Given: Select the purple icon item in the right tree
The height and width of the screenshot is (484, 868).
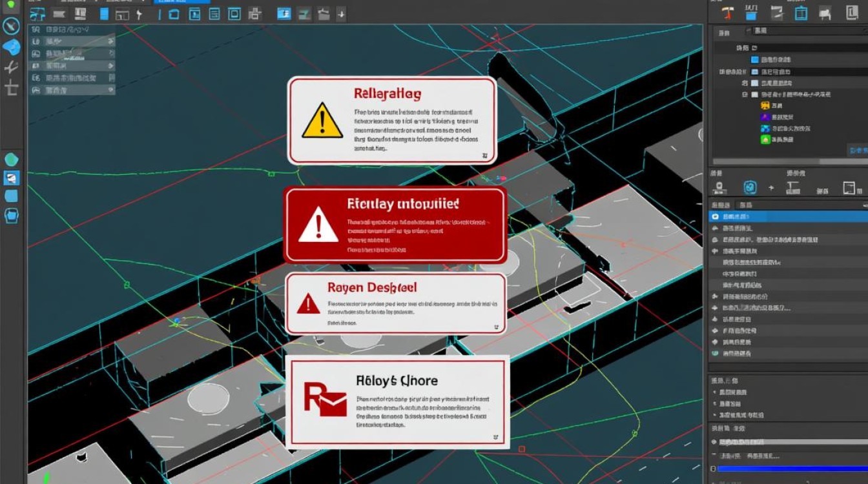Looking at the screenshot, I should [765, 117].
